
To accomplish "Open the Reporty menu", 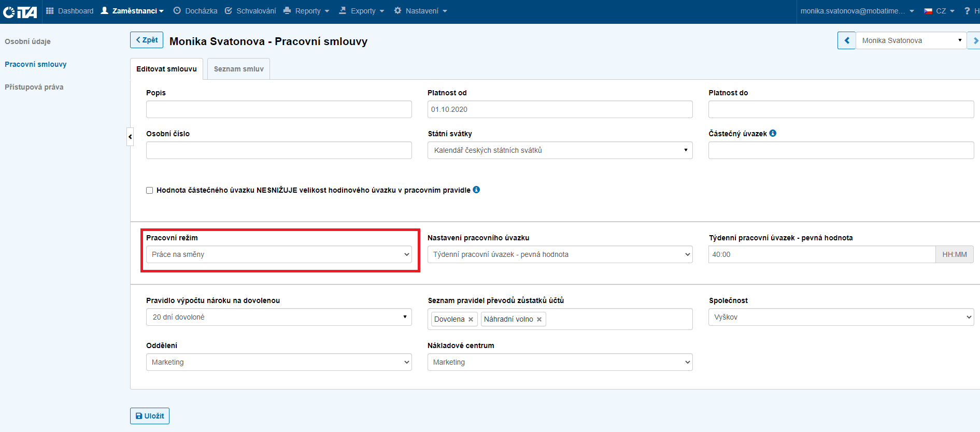I will [x=306, y=11].
